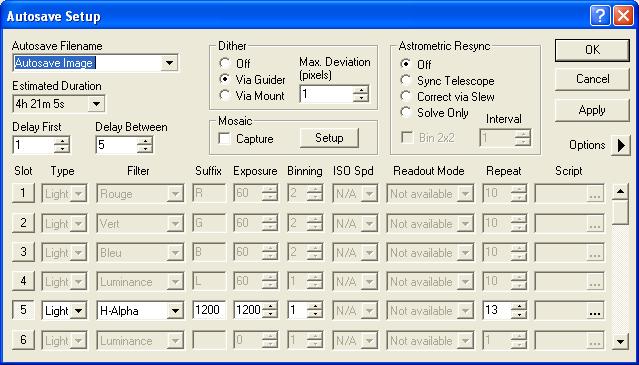The image size is (639, 365).
Task: Open script browse button for slot 5
Action: click(595, 312)
